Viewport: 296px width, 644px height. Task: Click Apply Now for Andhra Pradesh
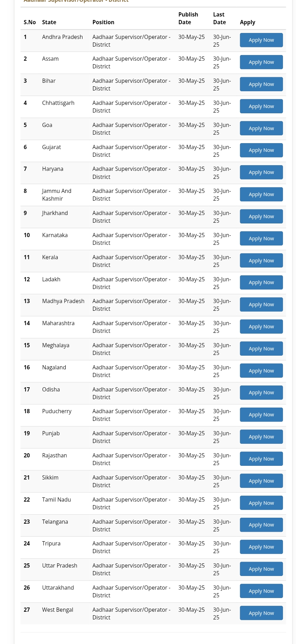261,40
